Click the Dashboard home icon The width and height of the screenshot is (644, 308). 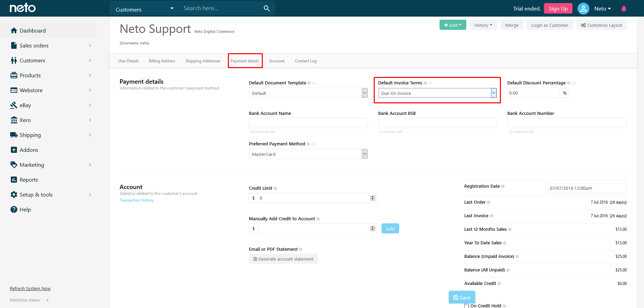pos(14,30)
